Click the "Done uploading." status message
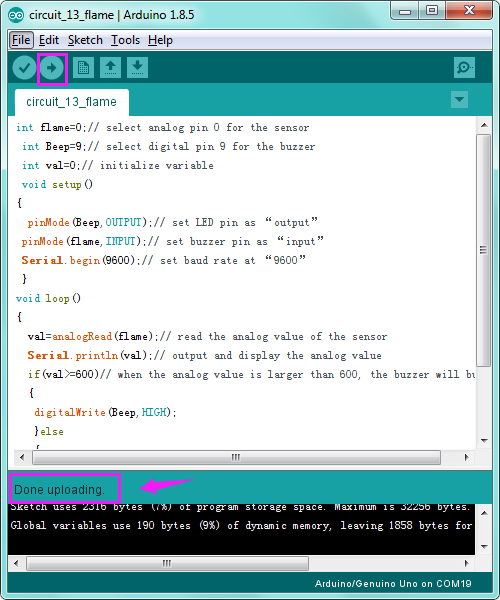This screenshot has width=500, height=600. tap(59, 489)
